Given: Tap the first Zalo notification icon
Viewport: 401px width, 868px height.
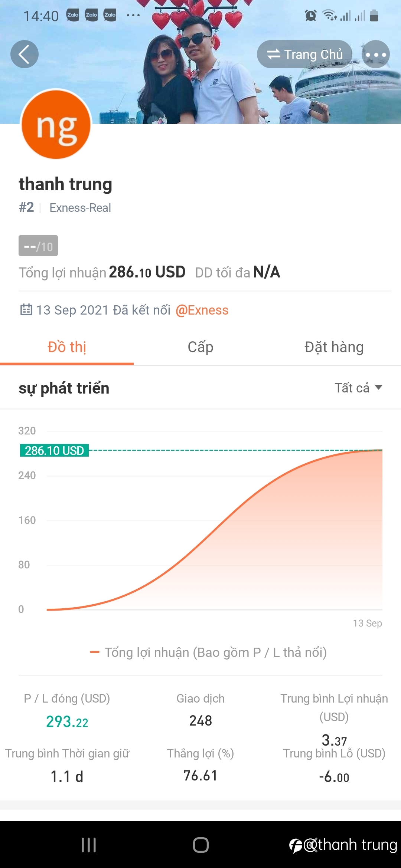Looking at the screenshot, I should coord(73,15).
